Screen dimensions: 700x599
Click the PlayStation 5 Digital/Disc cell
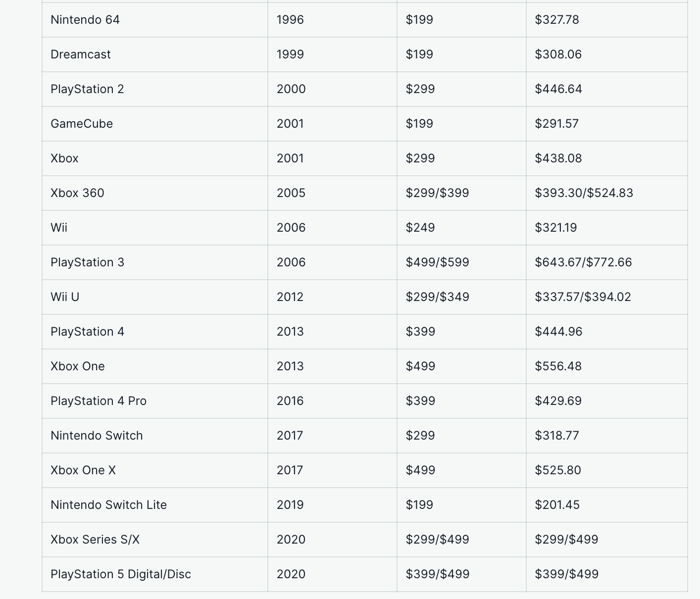[x=121, y=574]
